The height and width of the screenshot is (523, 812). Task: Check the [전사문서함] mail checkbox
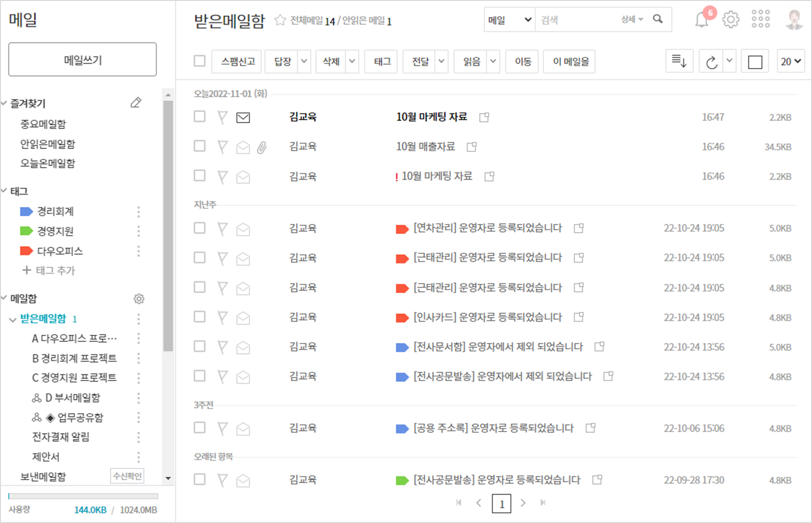tap(199, 346)
